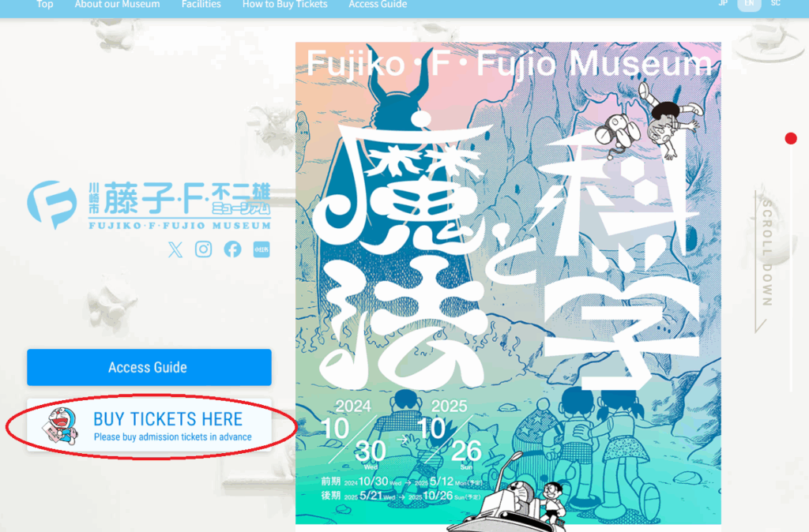Viewport: 809px width, 532px height.
Task: Click the blue Access Guide button
Action: (149, 367)
